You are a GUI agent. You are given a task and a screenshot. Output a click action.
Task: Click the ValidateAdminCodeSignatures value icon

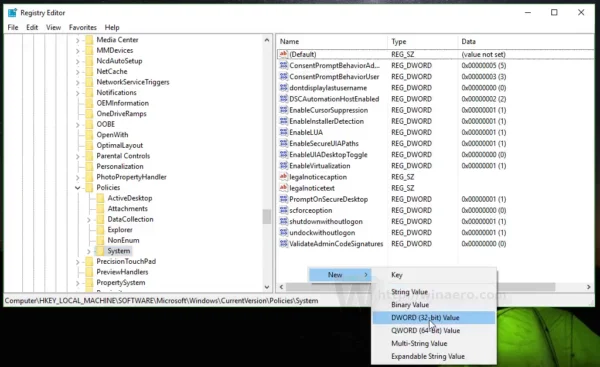click(284, 243)
